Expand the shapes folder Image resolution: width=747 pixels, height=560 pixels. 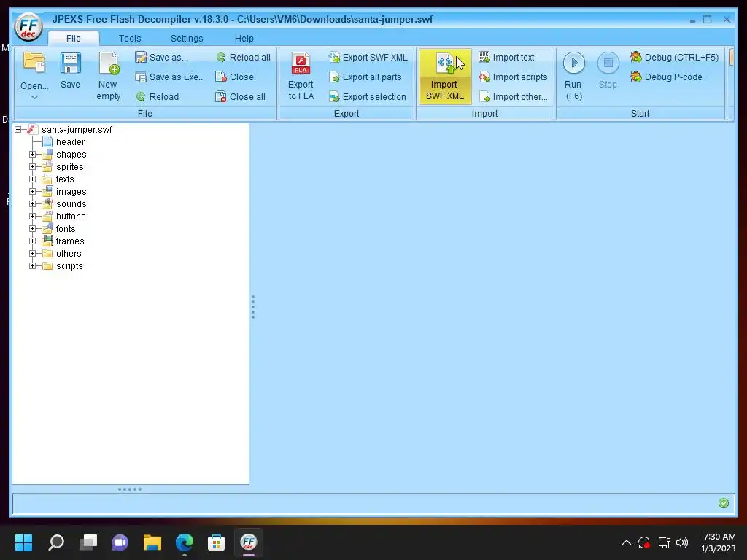[x=32, y=155]
